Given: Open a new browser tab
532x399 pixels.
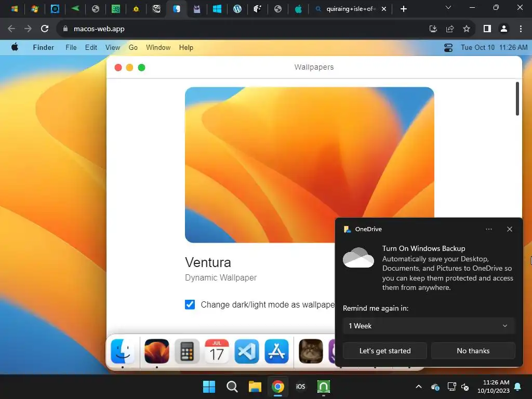Looking at the screenshot, I should point(403,9).
